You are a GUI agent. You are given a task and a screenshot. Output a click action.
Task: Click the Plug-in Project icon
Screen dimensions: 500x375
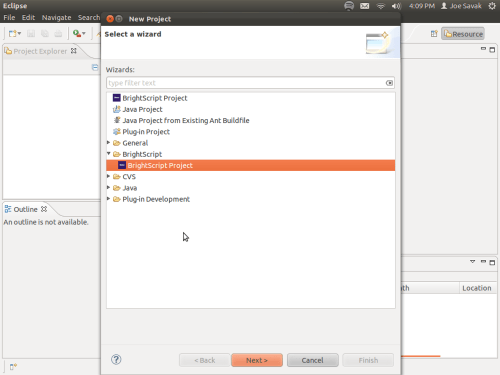tap(116, 132)
